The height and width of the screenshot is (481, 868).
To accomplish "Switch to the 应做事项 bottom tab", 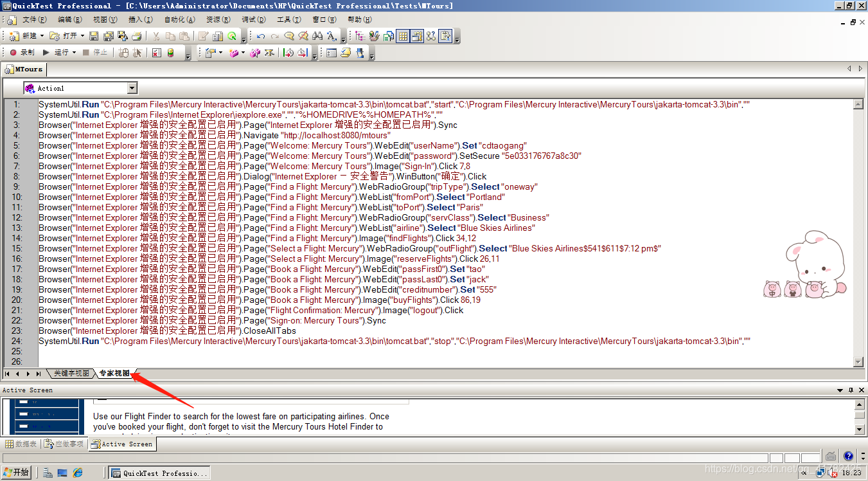I will tap(64, 444).
